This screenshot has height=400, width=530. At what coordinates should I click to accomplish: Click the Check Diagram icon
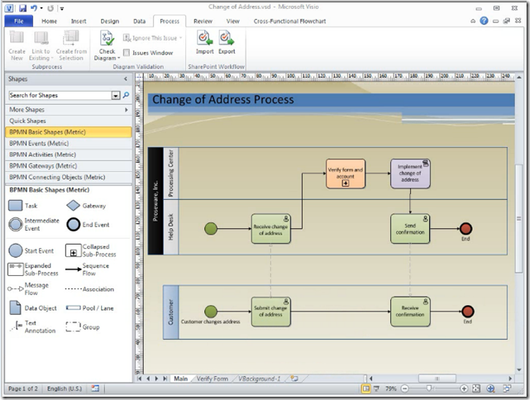coord(107,38)
